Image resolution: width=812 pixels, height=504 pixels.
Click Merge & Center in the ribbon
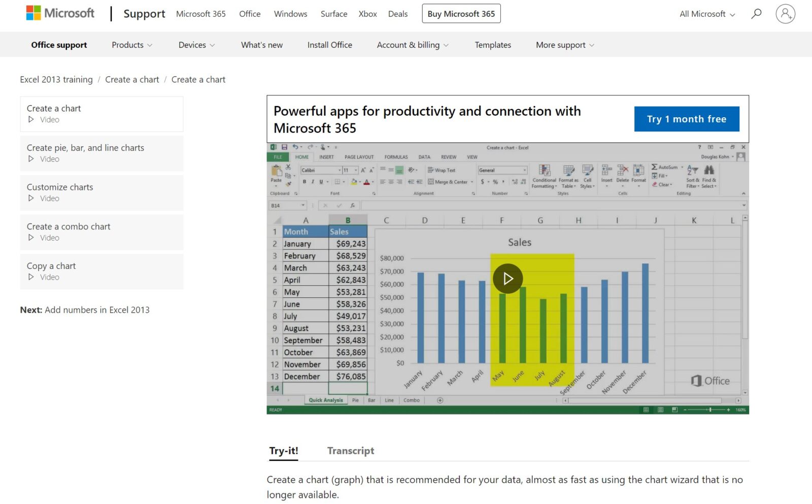pos(448,182)
